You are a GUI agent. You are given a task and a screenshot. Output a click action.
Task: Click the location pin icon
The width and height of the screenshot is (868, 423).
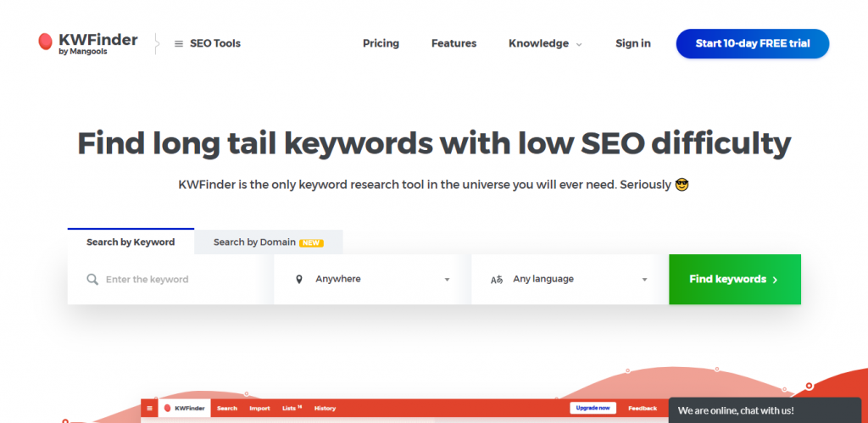(x=299, y=279)
